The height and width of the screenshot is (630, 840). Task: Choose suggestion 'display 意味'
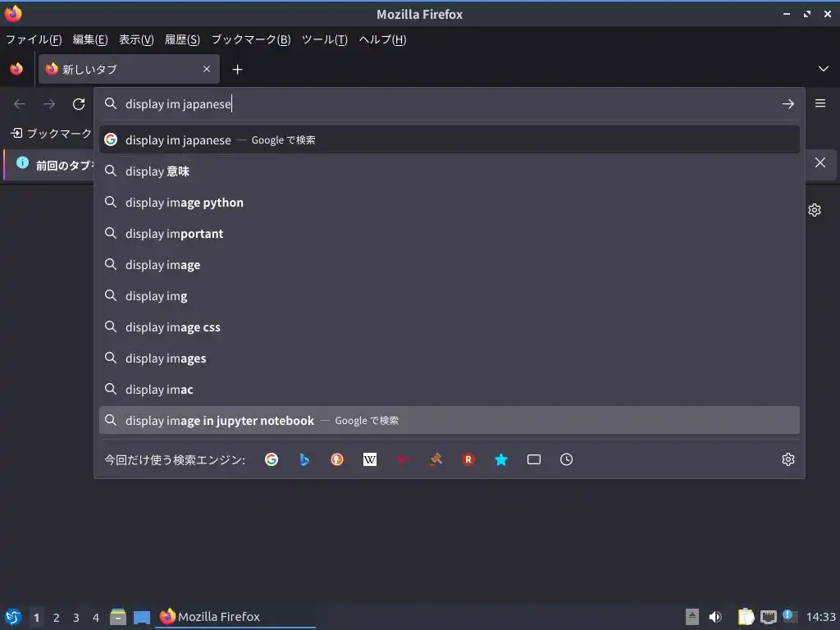tap(449, 171)
